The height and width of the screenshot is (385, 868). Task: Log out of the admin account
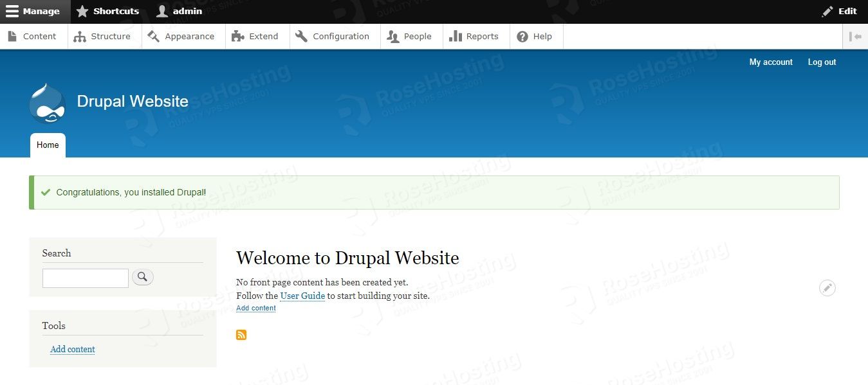pos(822,62)
